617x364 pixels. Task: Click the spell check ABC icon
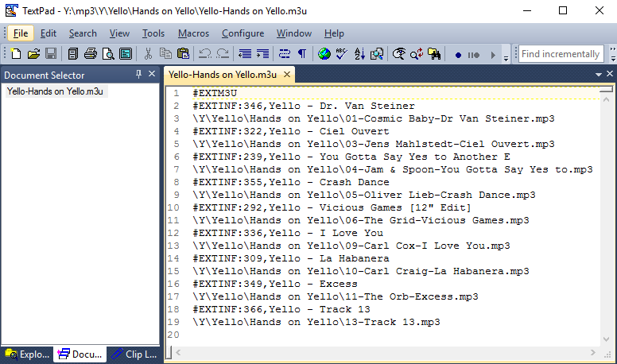pos(342,54)
